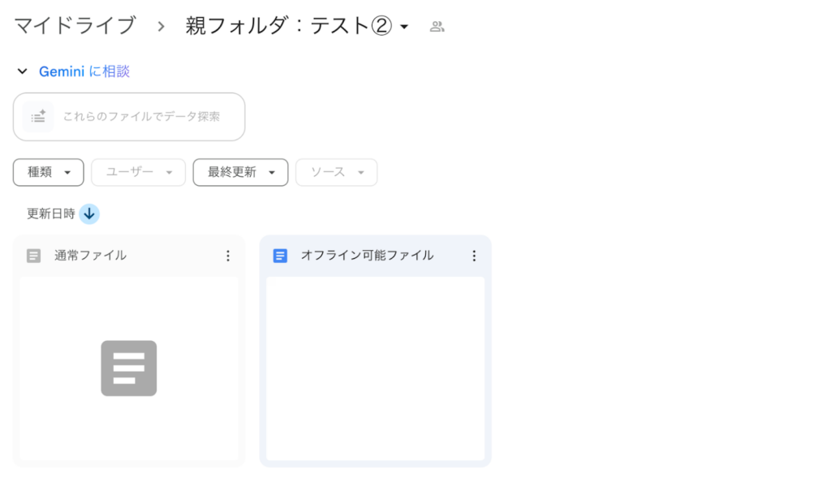Viewport: 831px width, 504px height.
Task: Click これらのファイルでデータ探索 suggestion
Action: [x=141, y=117]
